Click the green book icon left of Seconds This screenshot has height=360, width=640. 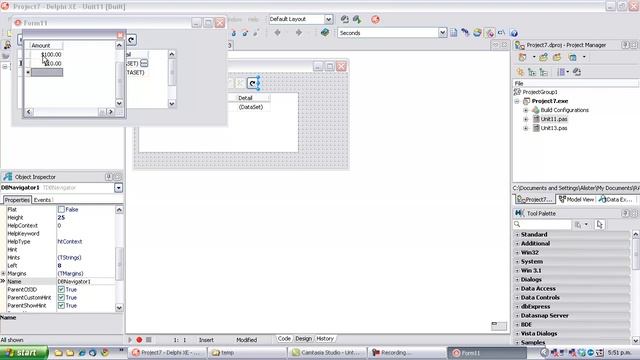tap(325, 33)
